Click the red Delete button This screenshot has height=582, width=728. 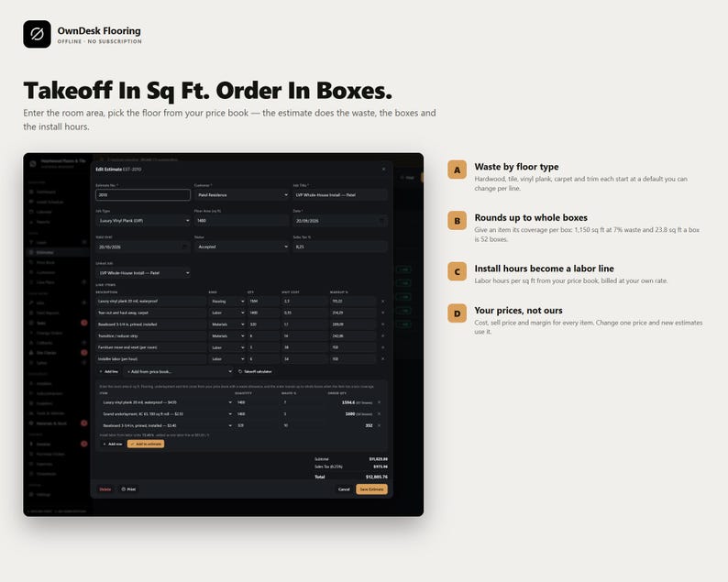pos(105,489)
